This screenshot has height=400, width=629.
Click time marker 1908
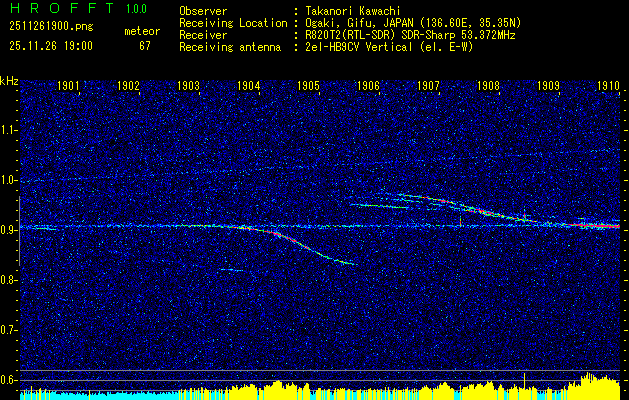coord(489,85)
